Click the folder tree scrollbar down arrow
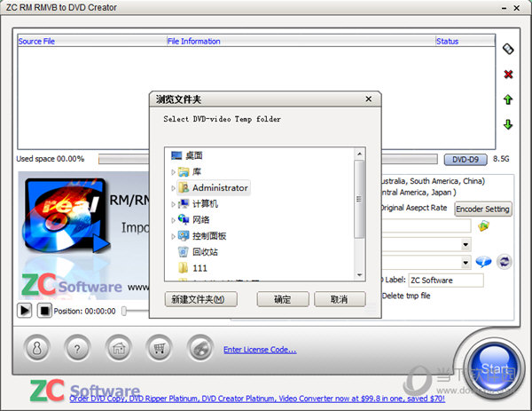 [359, 275]
